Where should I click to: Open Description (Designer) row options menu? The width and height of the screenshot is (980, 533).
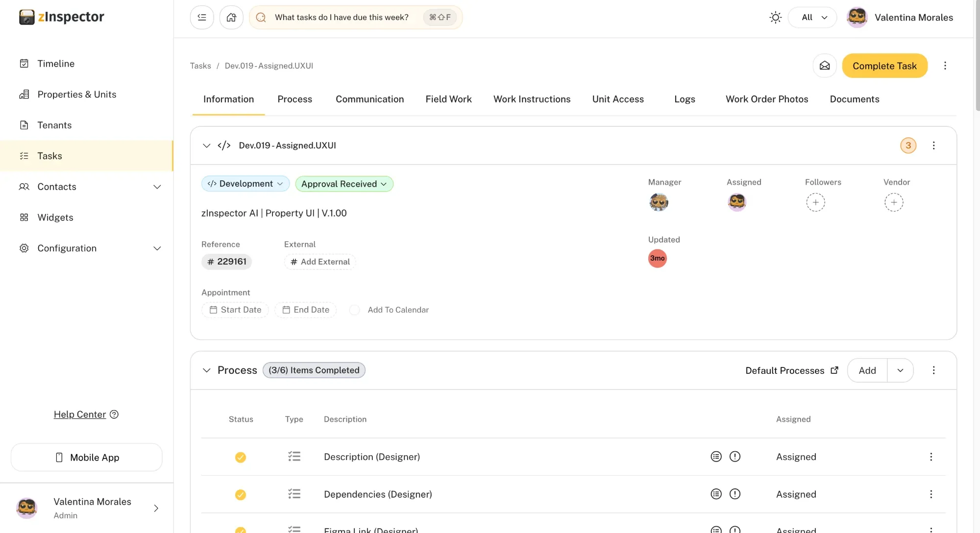click(x=931, y=457)
